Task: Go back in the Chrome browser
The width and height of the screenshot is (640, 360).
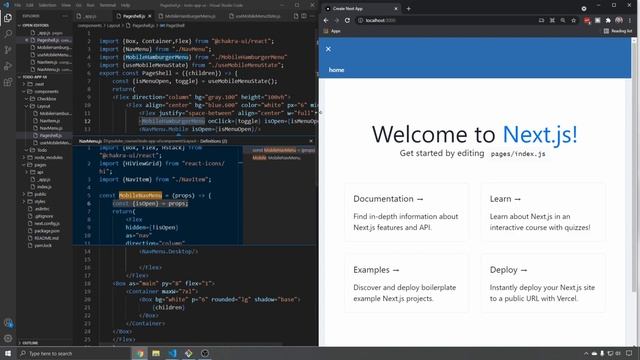Action: (x=326, y=20)
